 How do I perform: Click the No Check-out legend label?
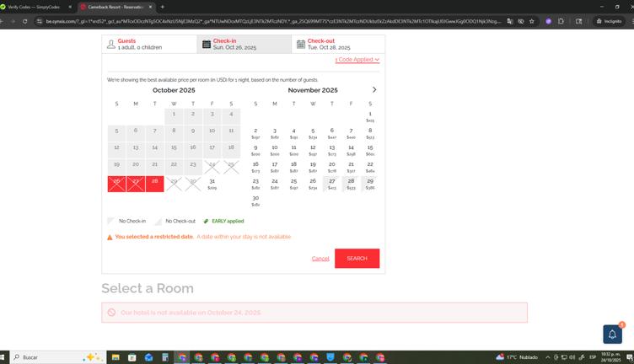(x=180, y=222)
